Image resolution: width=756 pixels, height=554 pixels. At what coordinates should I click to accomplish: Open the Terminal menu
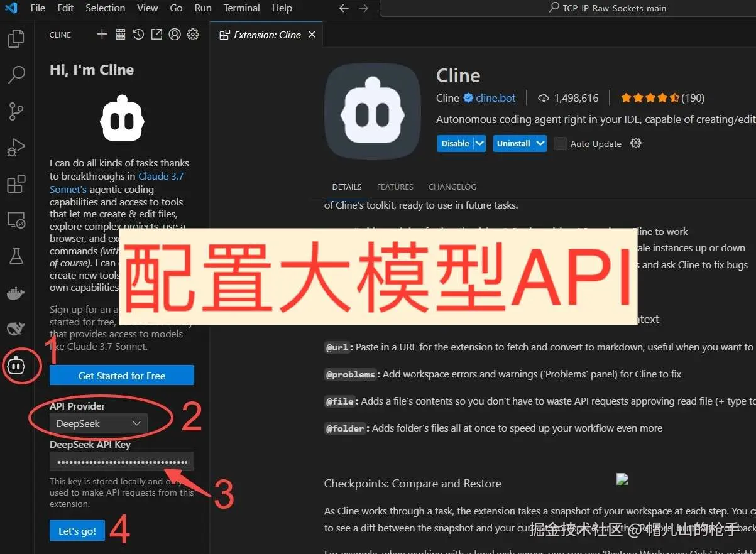coord(242,8)
